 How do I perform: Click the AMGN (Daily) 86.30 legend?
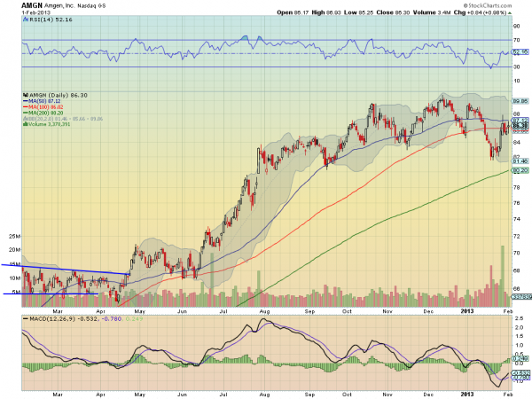[x=58, y=96]
